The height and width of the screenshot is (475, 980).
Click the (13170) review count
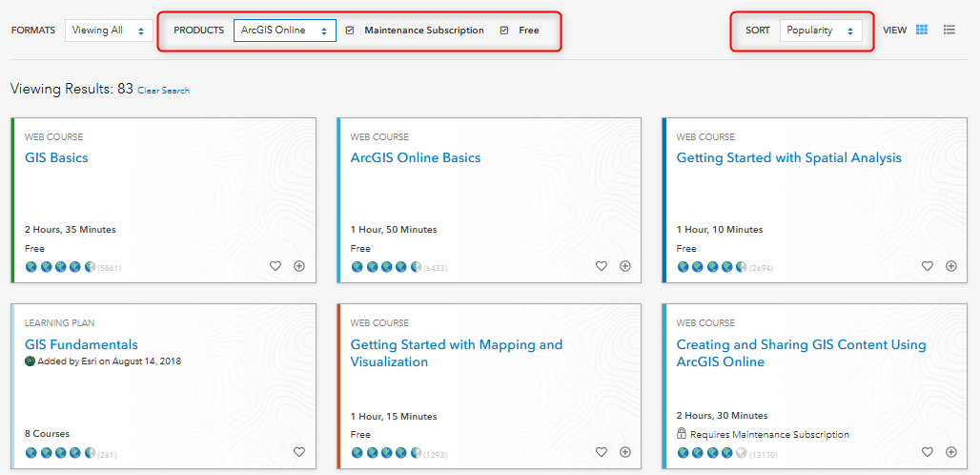[764, 455]
